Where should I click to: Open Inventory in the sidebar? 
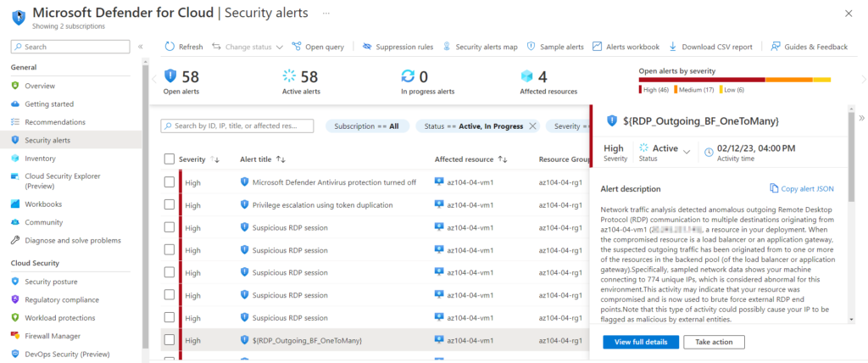40,159
